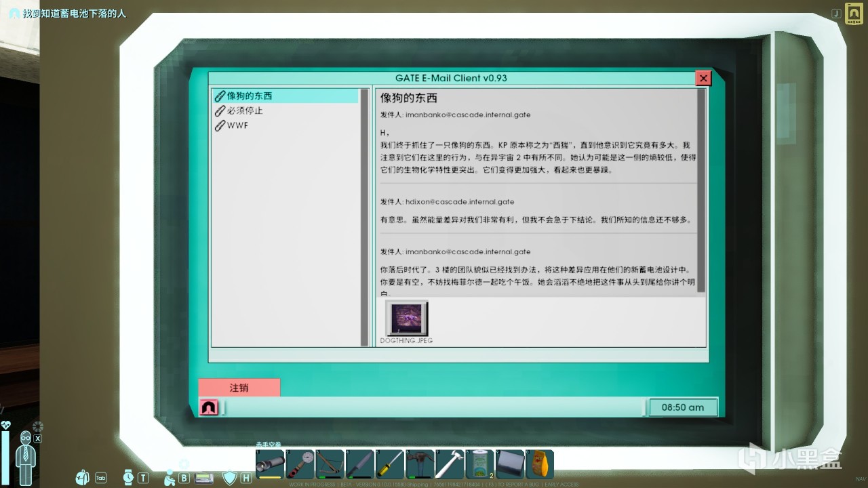Select the screwdriver in hotbar slot 5
Viewport: 868px width, 488px height.
(389, 464)
